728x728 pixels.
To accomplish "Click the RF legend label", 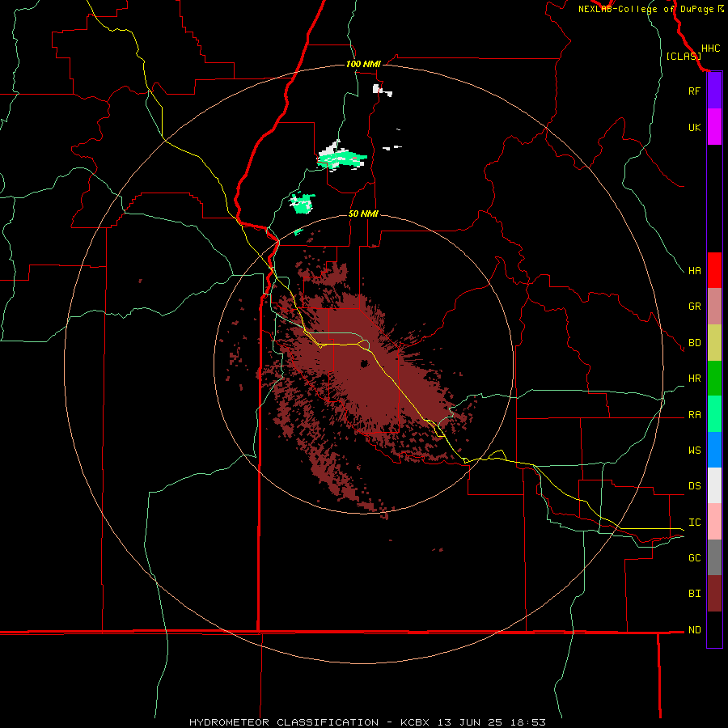I will [x=694, y=91].
